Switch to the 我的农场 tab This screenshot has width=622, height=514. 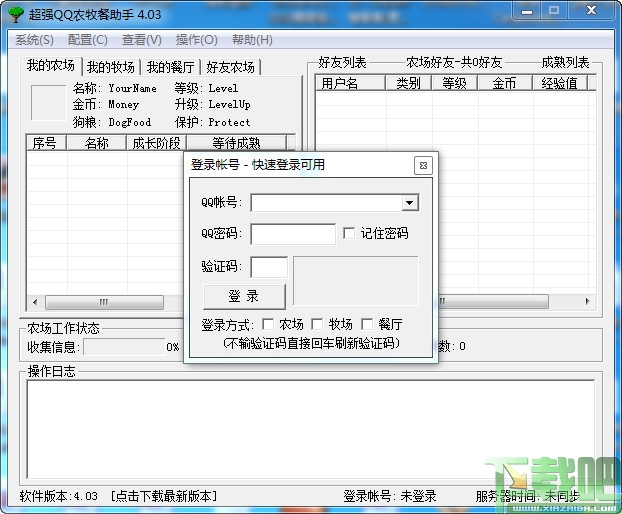(51, 65)
